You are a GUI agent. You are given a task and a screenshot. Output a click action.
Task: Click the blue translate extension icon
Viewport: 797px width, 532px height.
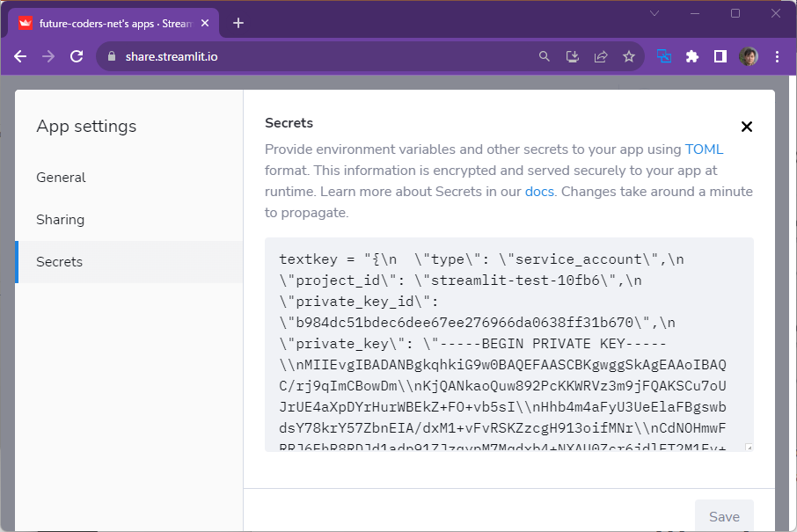pyautogui.click(x=664, y=56)
